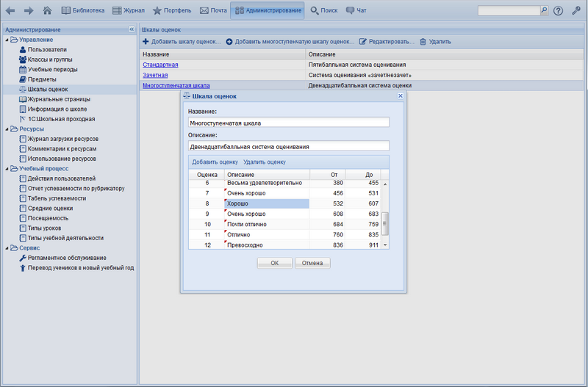Open Регламентное обслуживание item
The image size is (588, 387).
tap(67, 258)
